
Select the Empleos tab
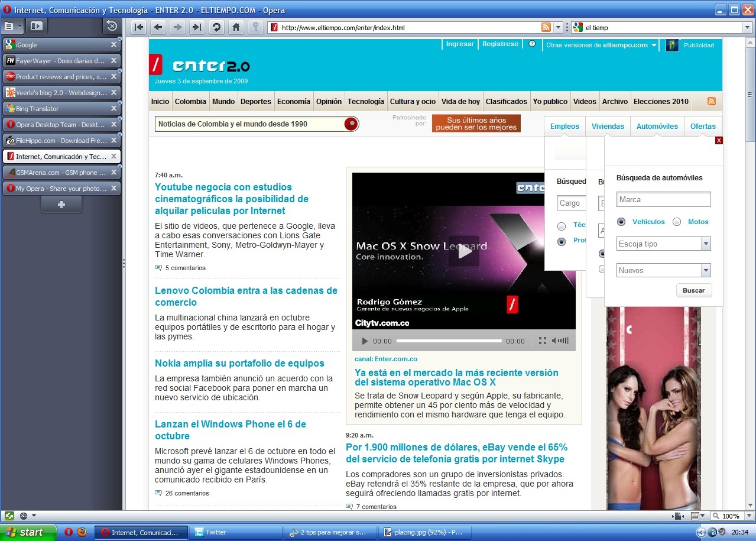pos(564,126)
